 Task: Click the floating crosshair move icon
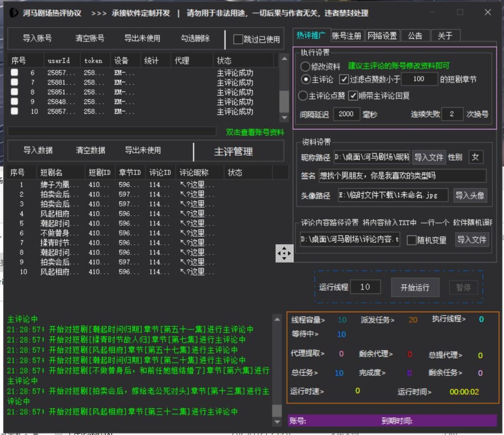point(284,253)
